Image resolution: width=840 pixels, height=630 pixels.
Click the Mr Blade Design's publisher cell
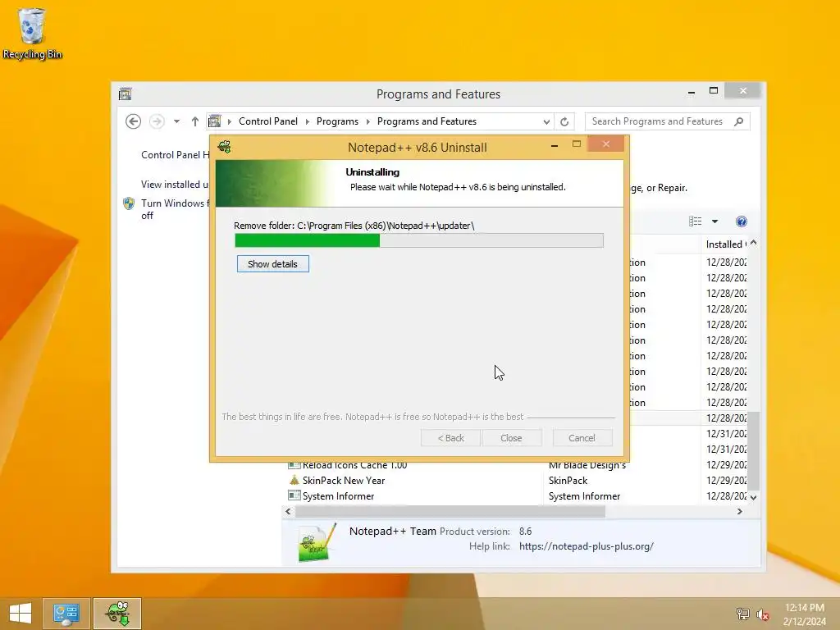587,465
